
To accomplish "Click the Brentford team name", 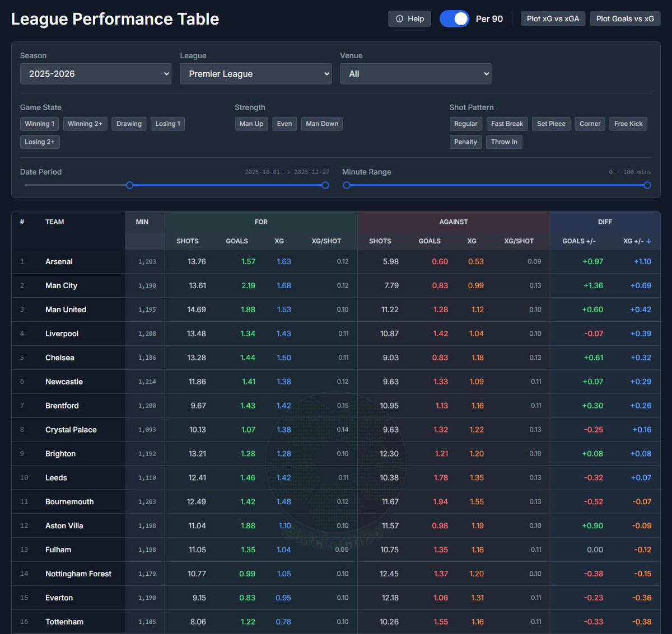I will (62, 406).
